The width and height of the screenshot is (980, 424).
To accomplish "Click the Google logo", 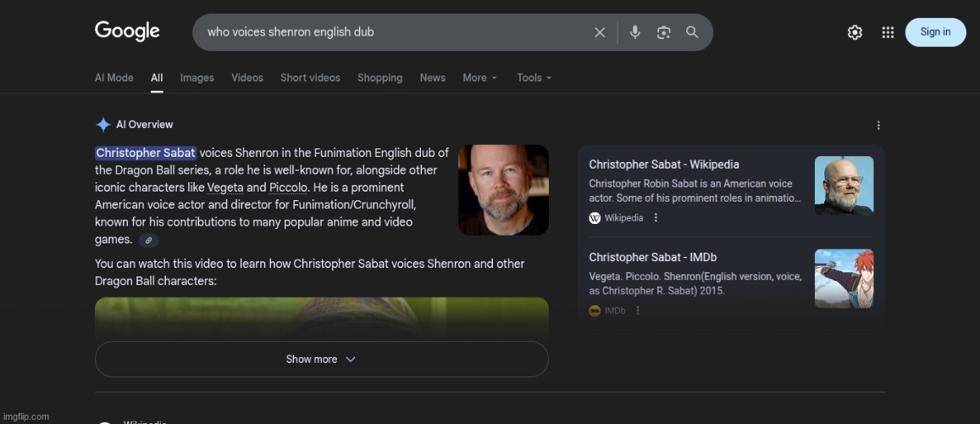I will 127,31.
